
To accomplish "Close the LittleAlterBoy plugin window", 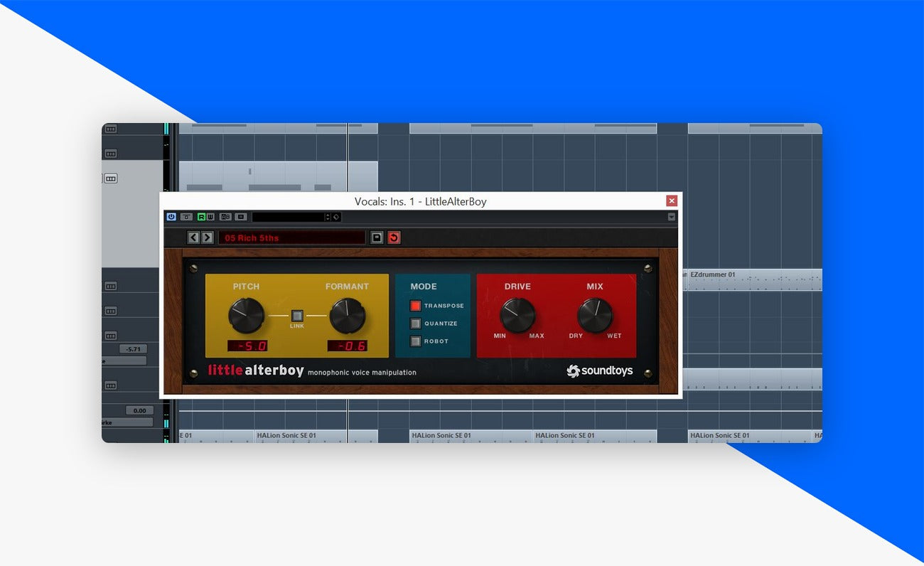I will 672,201.
